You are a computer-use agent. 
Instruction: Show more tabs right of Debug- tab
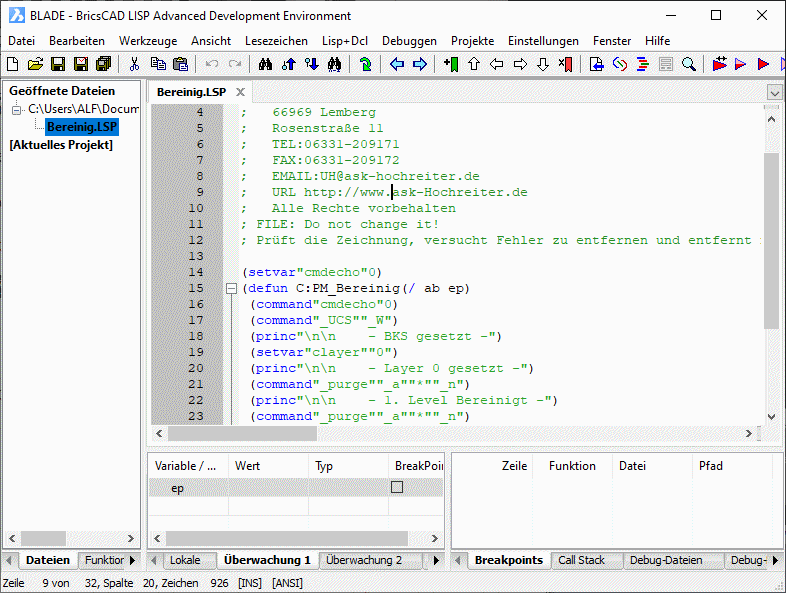coord(775,560)
